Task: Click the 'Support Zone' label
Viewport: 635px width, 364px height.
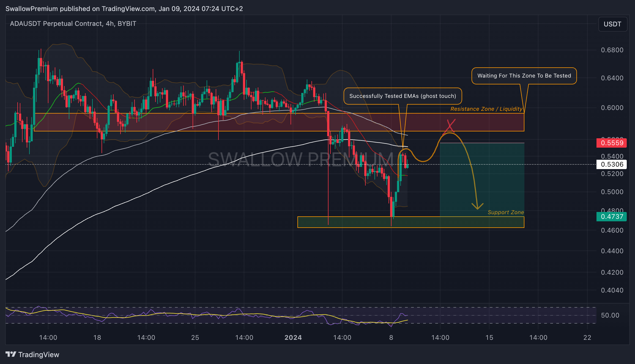Action: (506, 212)
